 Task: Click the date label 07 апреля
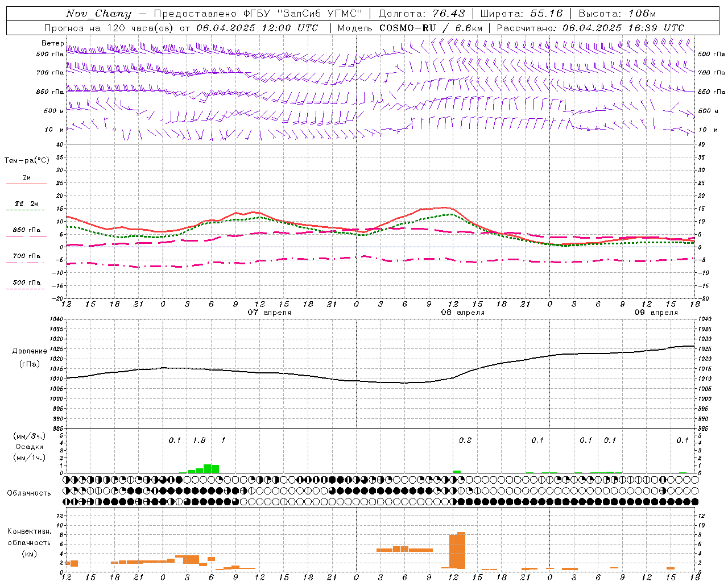point(270,313)
